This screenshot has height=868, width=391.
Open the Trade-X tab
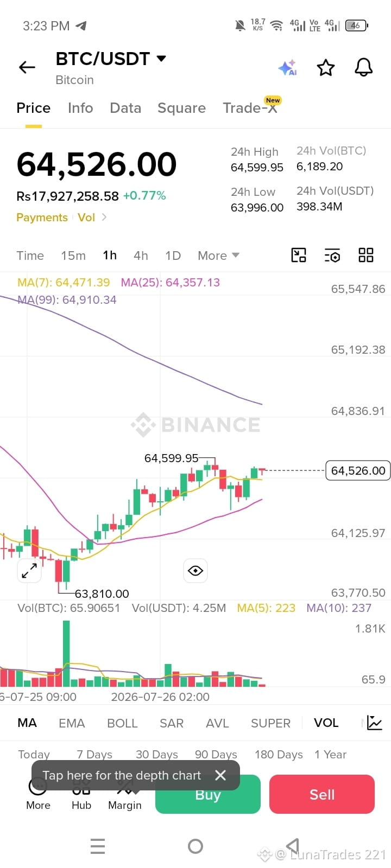point(250,108)
